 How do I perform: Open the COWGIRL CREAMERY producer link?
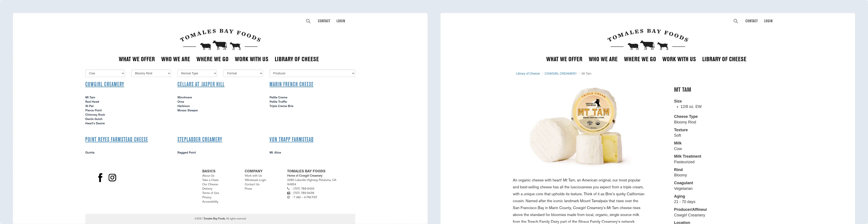tap(105, 84)
